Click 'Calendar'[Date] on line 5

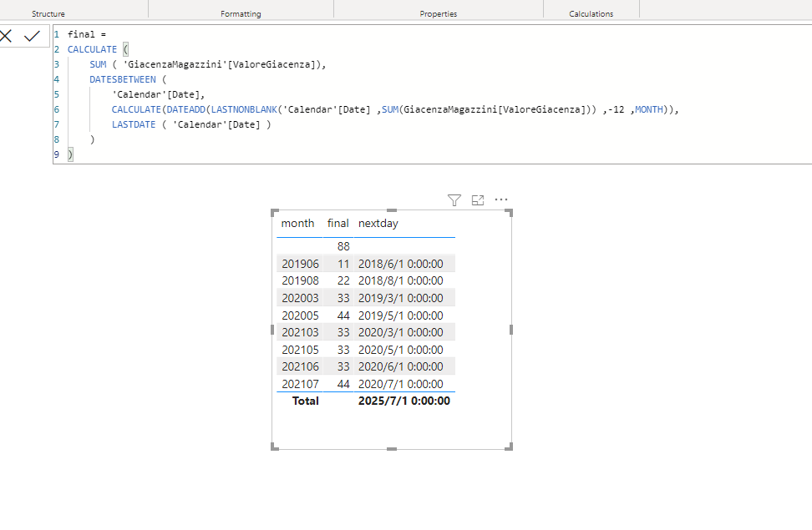(159, 94)
